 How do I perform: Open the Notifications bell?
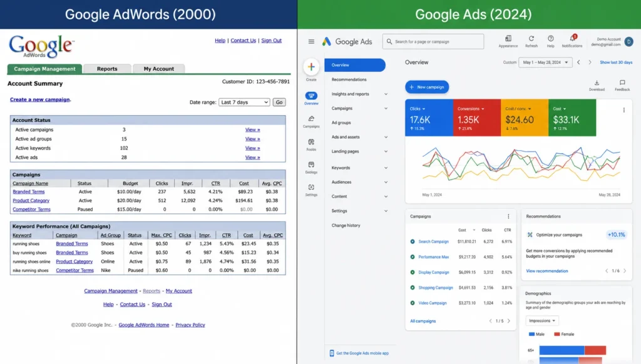pos(572,38)
